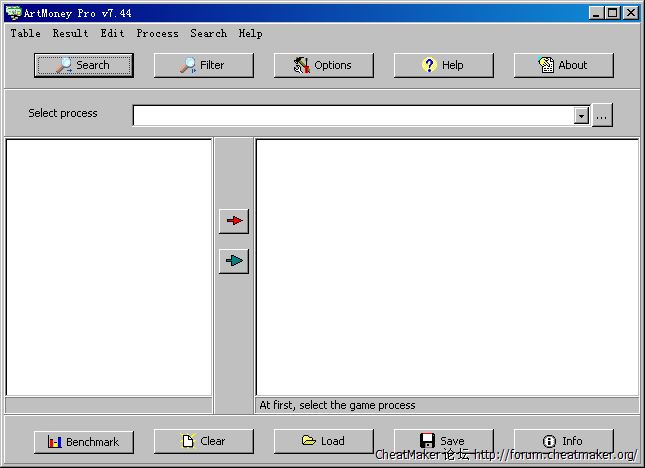This screenshot has width=645, height=468.
Task: Open the Process menu
Action: (x=157, y=33)
